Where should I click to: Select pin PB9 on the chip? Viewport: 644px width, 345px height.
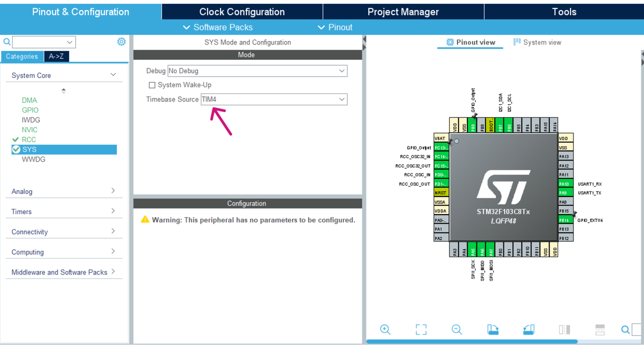coord(473,126)
